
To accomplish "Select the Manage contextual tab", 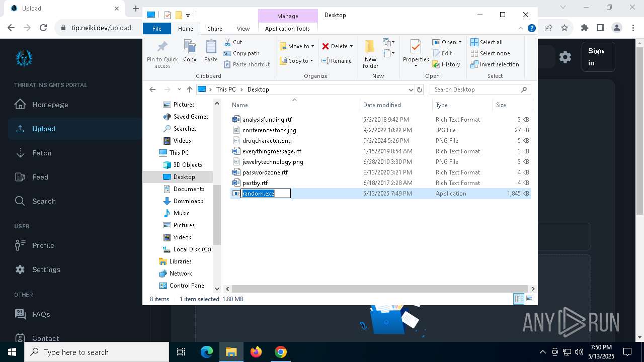I will tap(288, 16).
